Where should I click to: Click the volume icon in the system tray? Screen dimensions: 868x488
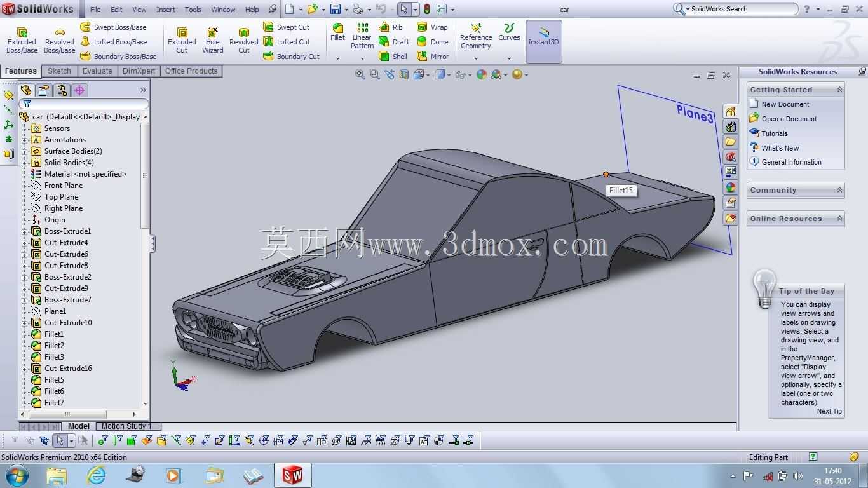tap(798, 476)
